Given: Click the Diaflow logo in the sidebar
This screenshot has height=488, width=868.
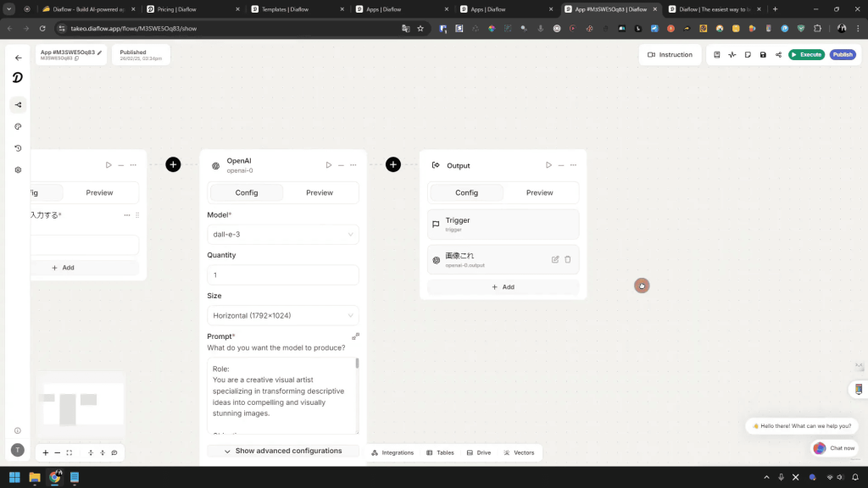Looking at the screenshot, I should 18,77.
